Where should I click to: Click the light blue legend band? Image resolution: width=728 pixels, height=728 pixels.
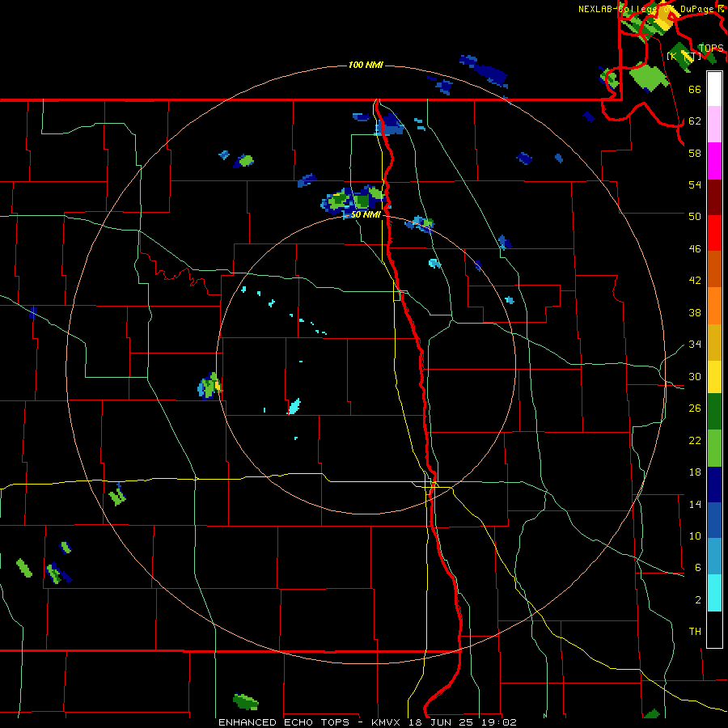(x=714, y=557)
